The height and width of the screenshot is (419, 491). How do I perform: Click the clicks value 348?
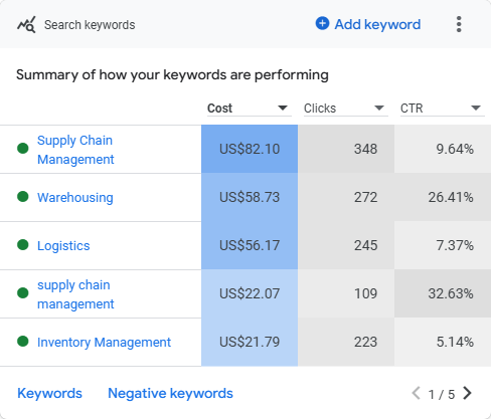[x=366, y=149]
